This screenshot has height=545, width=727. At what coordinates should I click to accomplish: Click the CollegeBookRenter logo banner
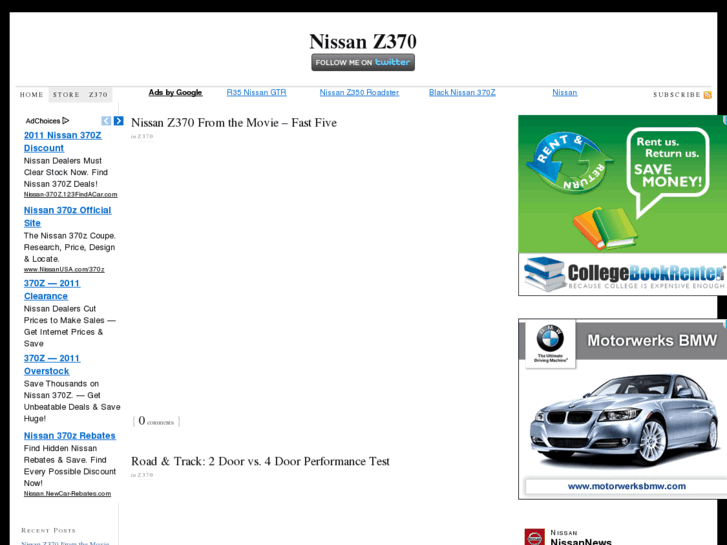tap(623, 274)
